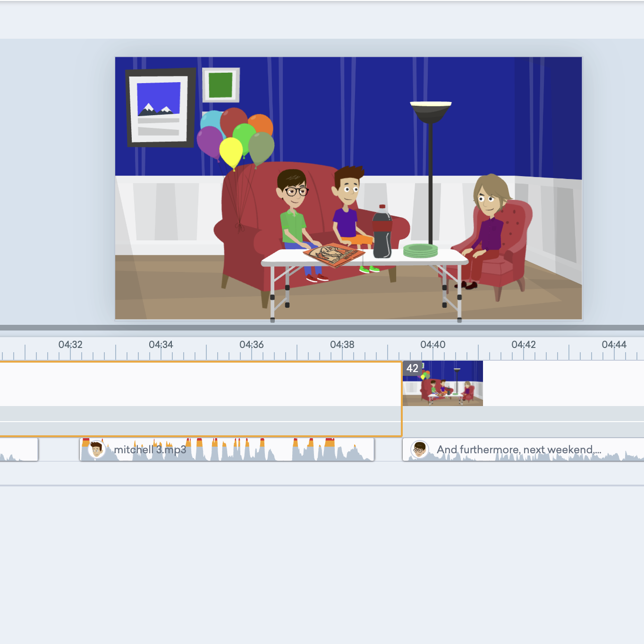Select the stack of green plates
Viewport: 644px width, 644px height.
click(x=420, y=251)
